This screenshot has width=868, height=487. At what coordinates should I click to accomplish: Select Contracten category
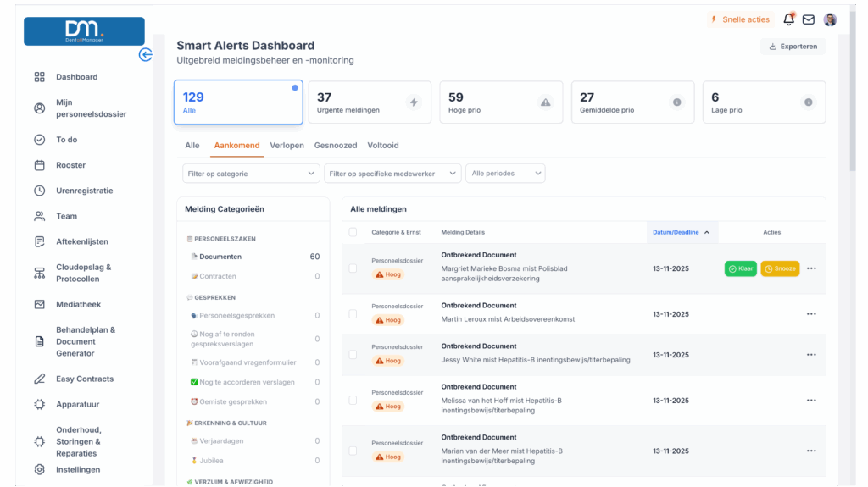pyautogui.click(x=253, y=276)
